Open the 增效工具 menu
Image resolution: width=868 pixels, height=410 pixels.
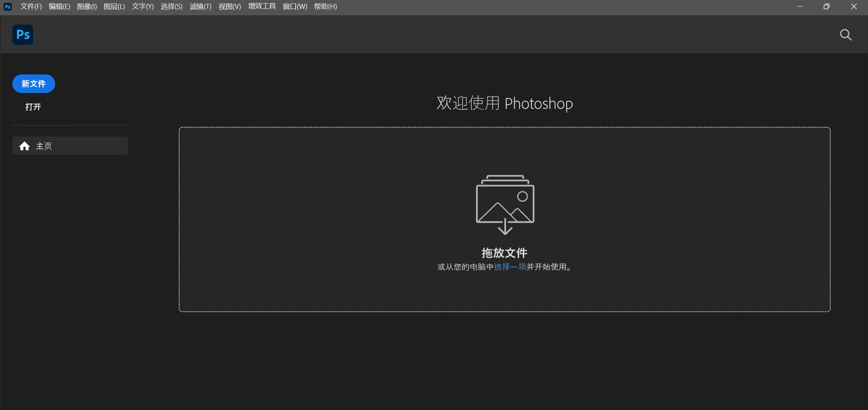262,7
